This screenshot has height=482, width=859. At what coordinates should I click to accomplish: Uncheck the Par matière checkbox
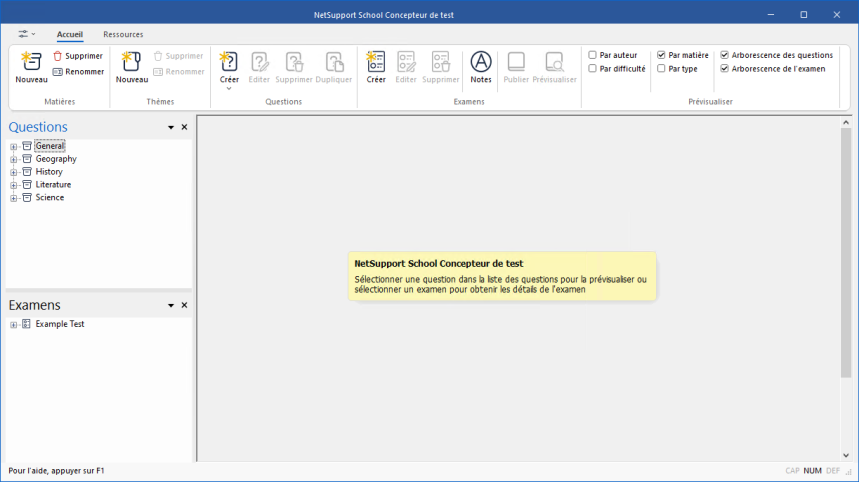click(x=661, y=55)
